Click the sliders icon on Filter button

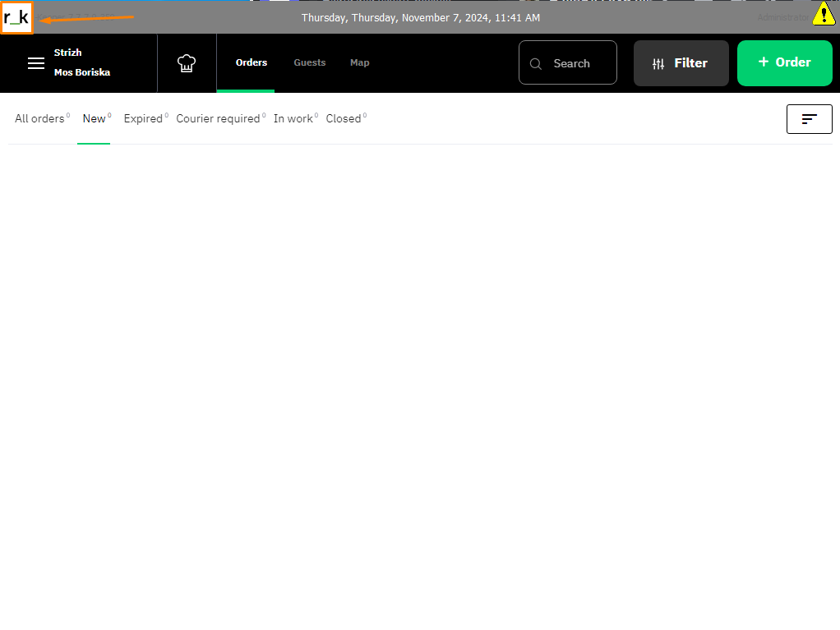point(658,63)
